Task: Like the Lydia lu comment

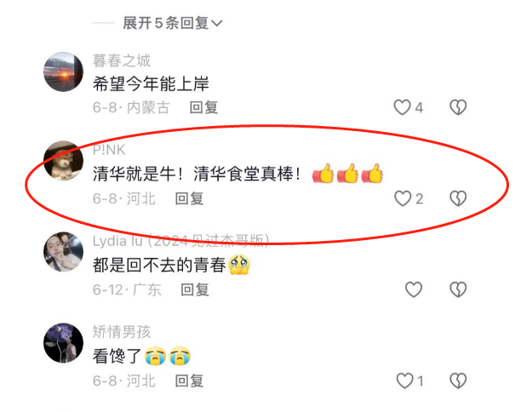Action: click(414, 289)
